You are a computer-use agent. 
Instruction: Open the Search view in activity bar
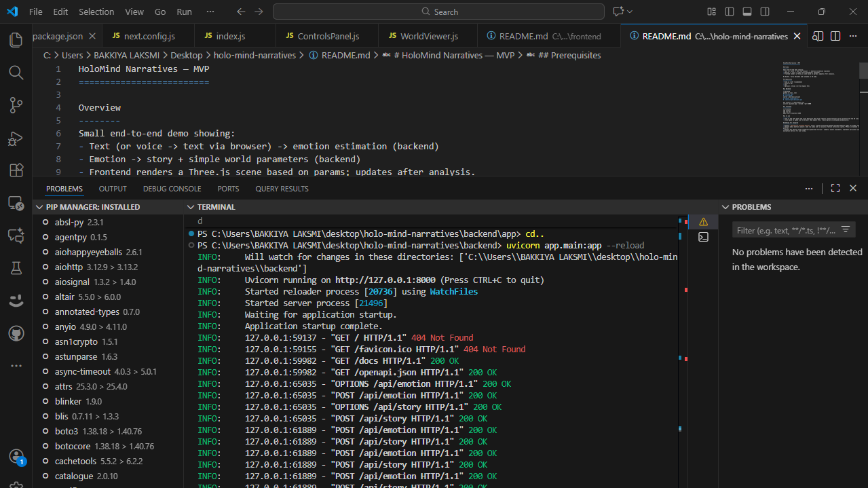click(16, 72)
